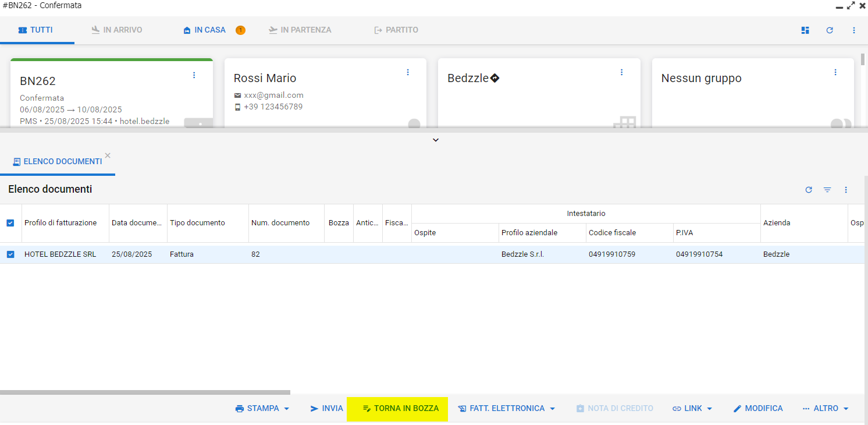Select the TUTTI tab
The height and width of the screenshot is (425, 868).
(x=36, y=30)
